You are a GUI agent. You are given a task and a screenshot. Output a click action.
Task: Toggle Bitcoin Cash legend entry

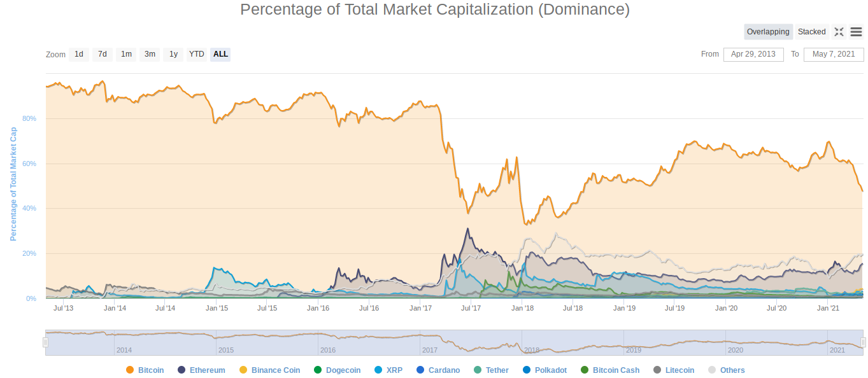point(609,370)
